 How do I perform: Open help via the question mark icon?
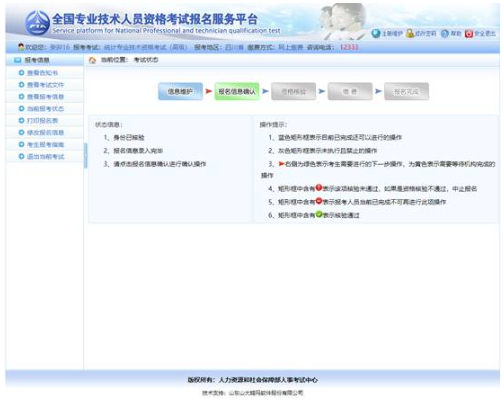click(x=445, y=33)
